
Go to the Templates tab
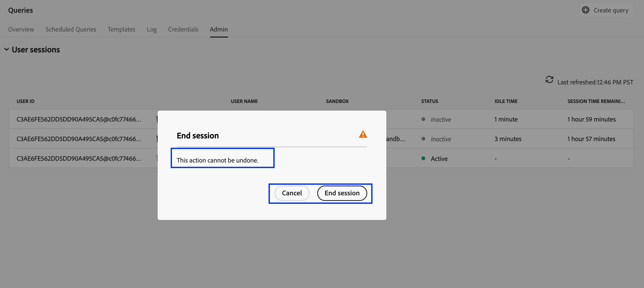(121, 29)
